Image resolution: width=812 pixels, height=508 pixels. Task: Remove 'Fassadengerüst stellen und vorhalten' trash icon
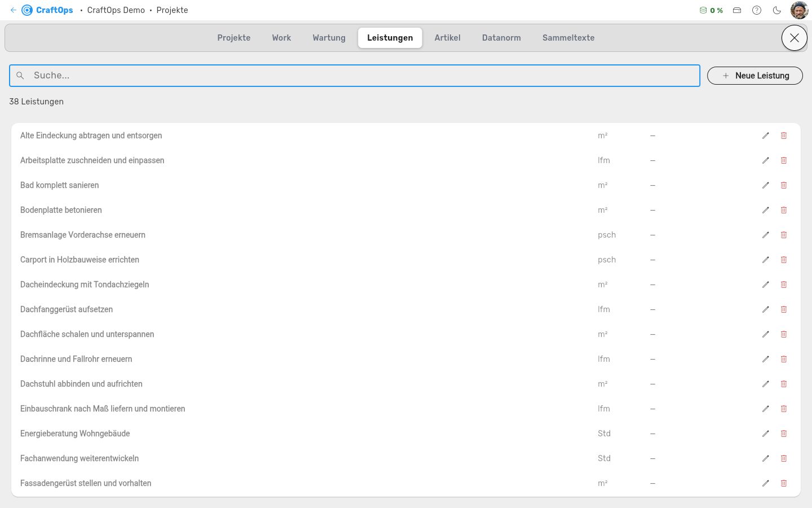click(783, 483)
